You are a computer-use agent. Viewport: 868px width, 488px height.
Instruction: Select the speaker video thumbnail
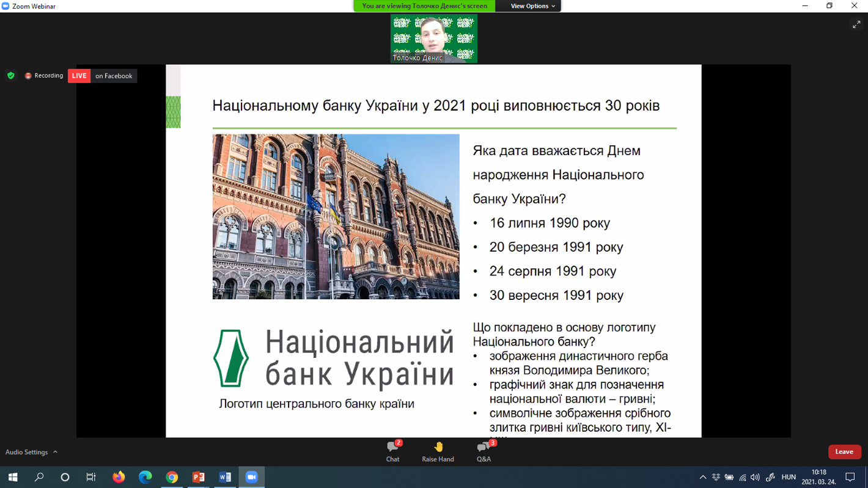pos(434,38)
